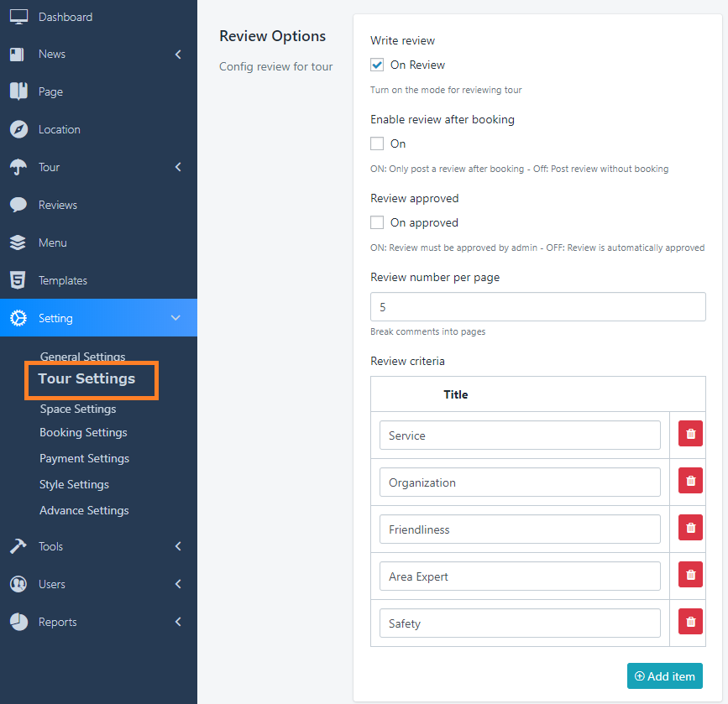Delete the Service review criterion
This screenshot has width=728, height=704.
point(690,435)
